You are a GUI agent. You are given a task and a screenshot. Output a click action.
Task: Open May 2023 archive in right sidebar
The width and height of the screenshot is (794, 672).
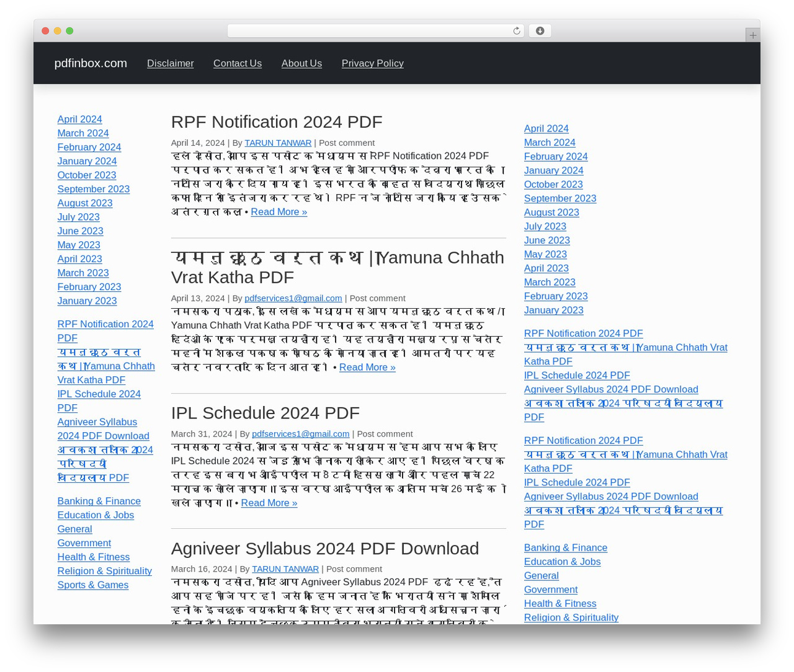coord(545,254)
